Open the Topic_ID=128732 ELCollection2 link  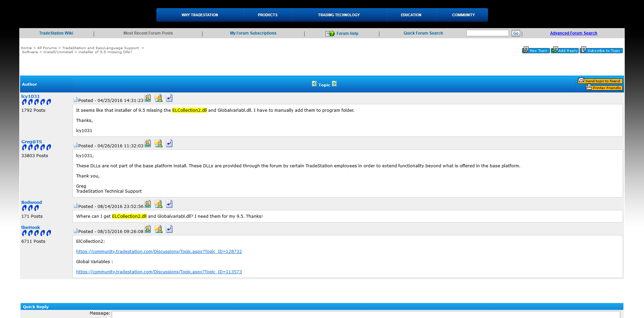159,252
